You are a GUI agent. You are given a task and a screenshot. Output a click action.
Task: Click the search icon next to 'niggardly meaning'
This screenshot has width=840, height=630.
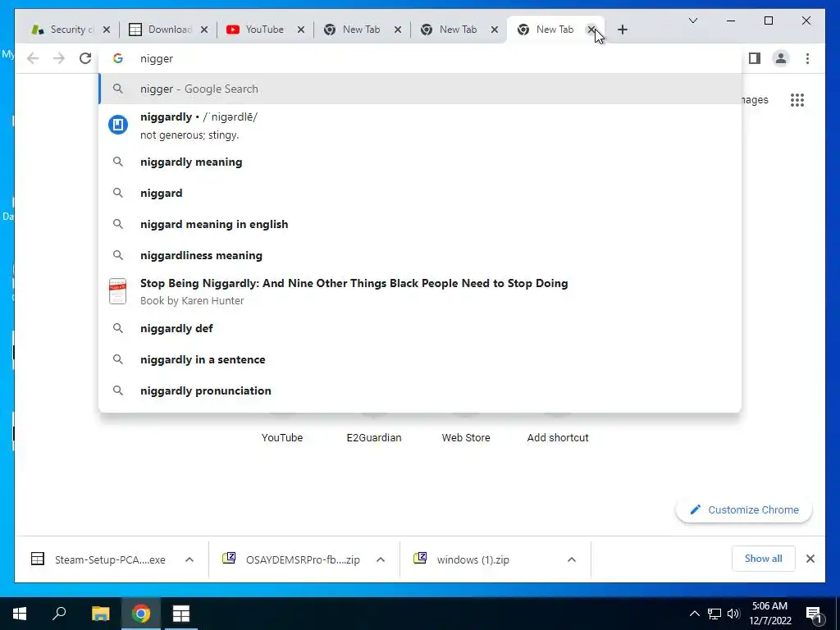click(118, 162)
